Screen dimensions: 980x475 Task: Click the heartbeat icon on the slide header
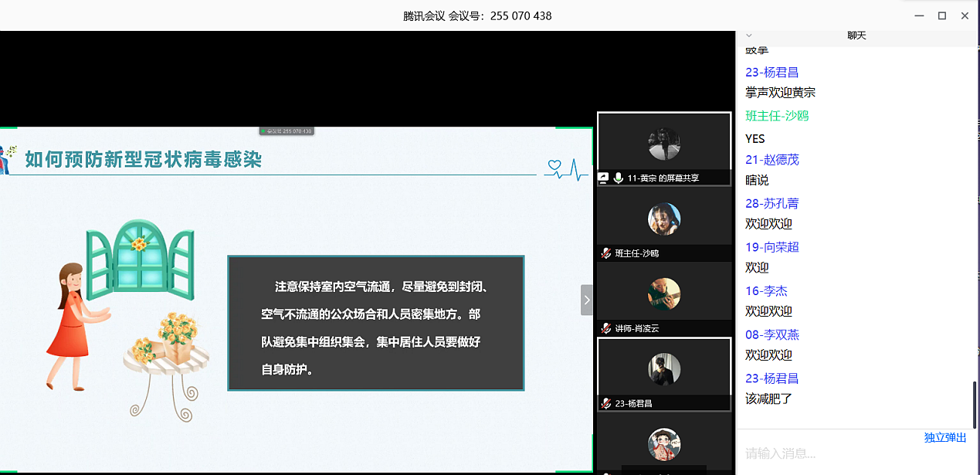(565, 168)
